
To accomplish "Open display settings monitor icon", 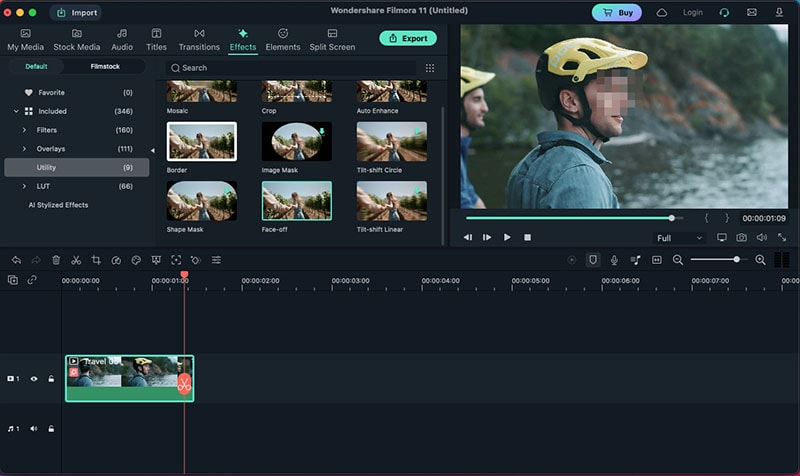I will coord(721,238).
